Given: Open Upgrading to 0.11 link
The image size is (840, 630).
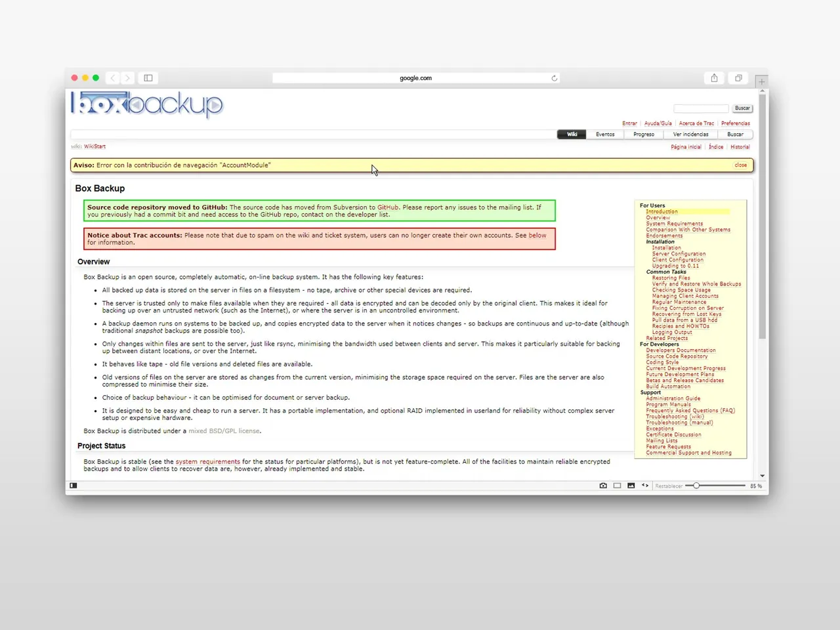Looking at the screenshot, I should click(x=675, y=266).
